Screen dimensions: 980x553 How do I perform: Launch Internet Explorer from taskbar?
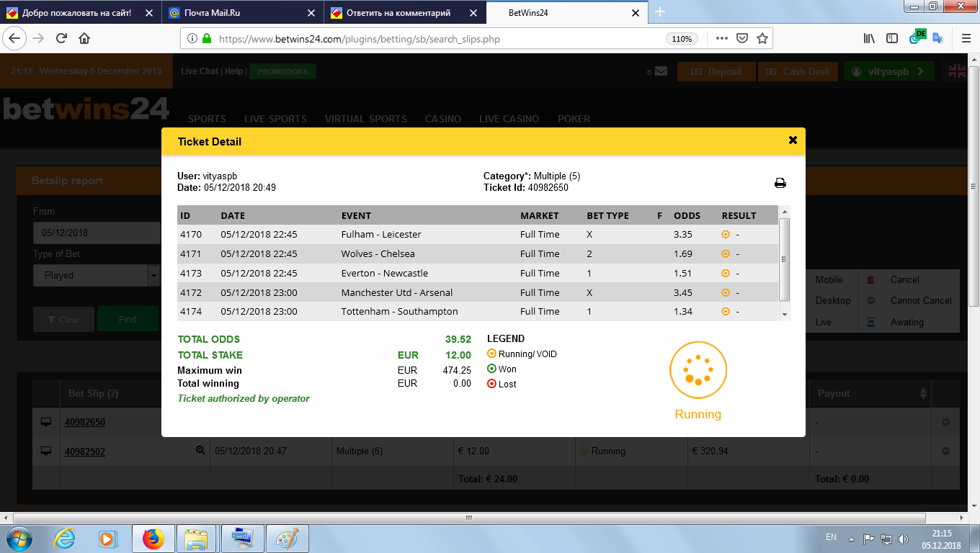point(66,538)
